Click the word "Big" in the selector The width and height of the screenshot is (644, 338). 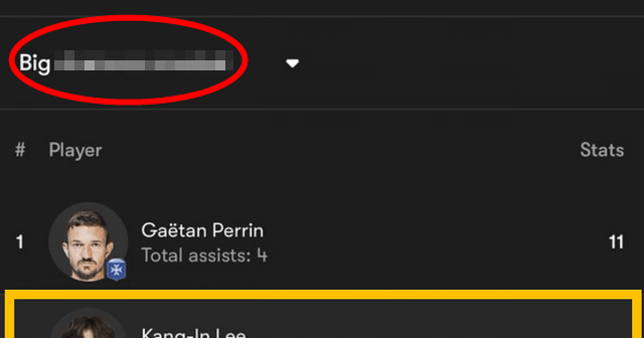pos(35,63)
